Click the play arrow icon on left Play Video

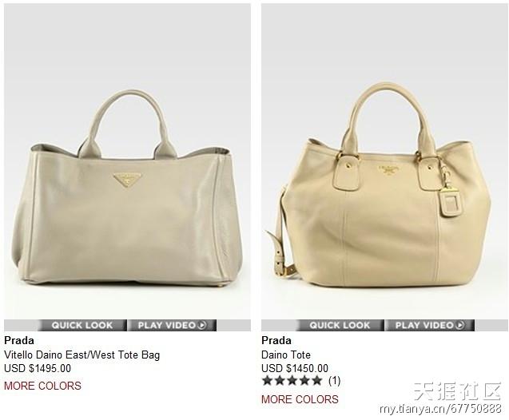[202, 325]
